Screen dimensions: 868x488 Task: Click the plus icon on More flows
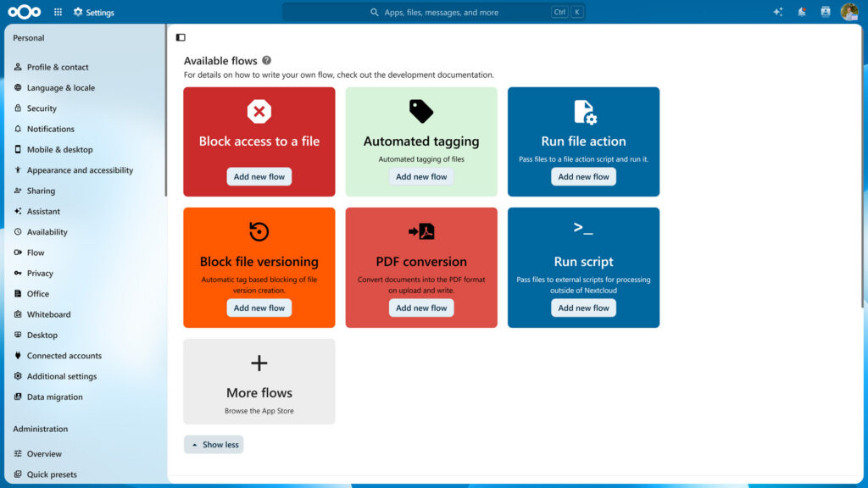(259, 363)
